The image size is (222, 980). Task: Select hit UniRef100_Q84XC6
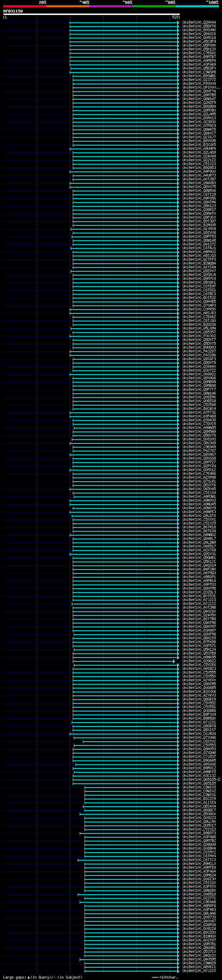[x=199, y=34]
